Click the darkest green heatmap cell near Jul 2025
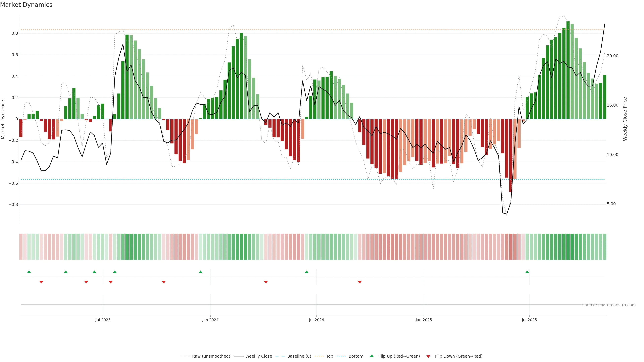Image resolution: width=644 pixels, height=362 pixels. 568,247
